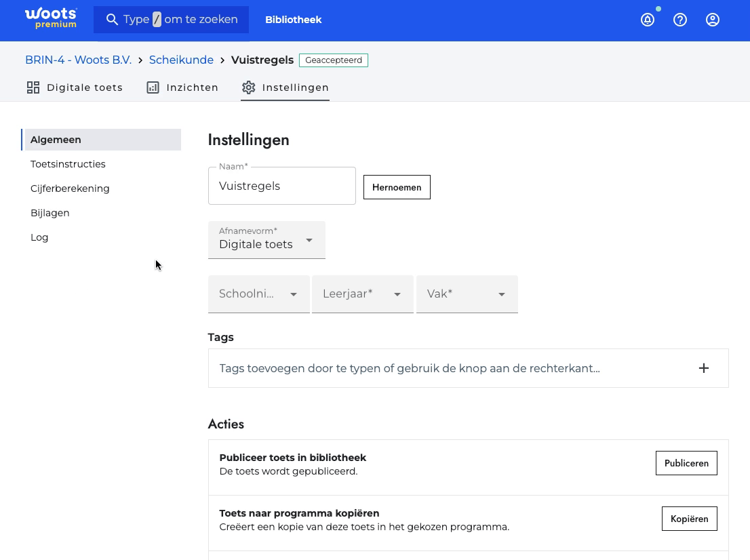Open the Leerjaar dropdown

(x=363, y=294)
